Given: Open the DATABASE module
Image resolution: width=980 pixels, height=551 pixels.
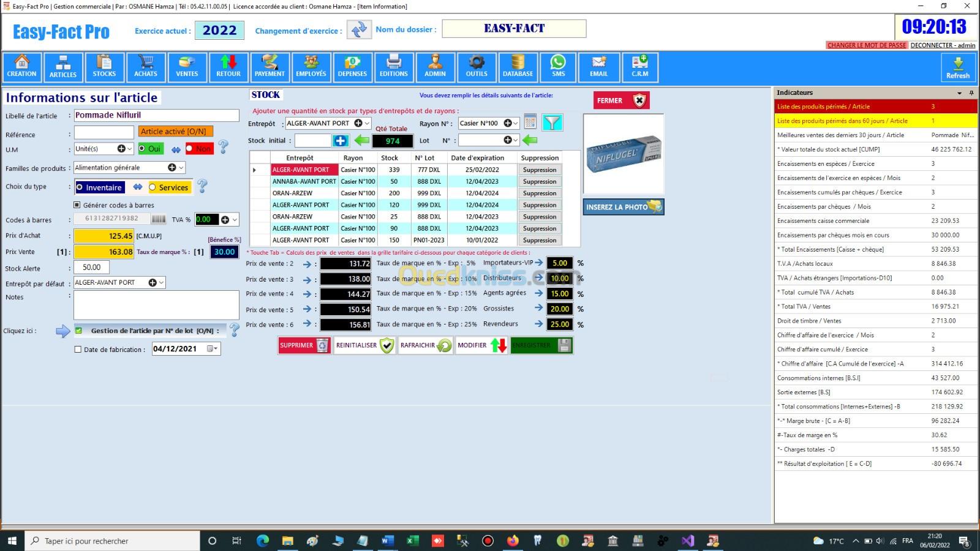Looking at the screenshot, I should (518, 67).
